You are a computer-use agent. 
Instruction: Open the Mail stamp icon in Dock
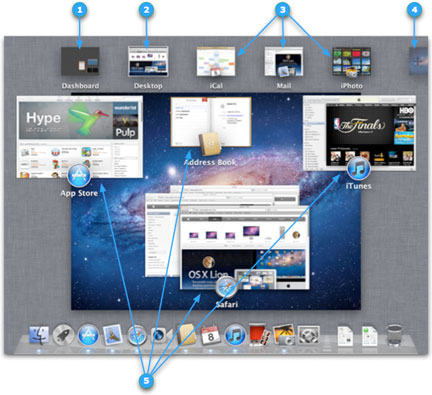pyautogui.click(x=113, y=335)
